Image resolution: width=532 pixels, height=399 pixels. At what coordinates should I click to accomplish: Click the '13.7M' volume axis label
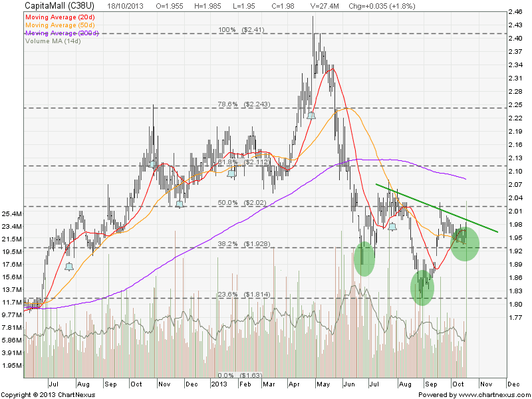point(13,290)
